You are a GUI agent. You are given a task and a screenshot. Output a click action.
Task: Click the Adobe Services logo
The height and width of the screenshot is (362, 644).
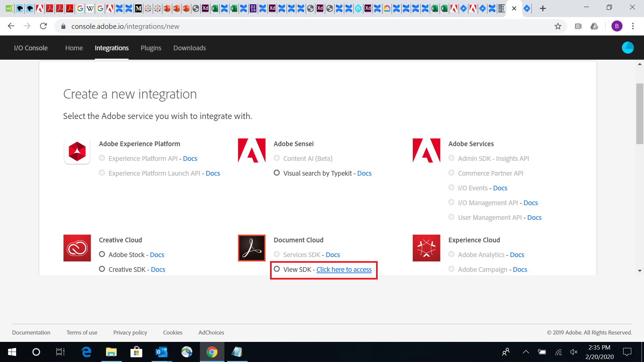[426, 150]
